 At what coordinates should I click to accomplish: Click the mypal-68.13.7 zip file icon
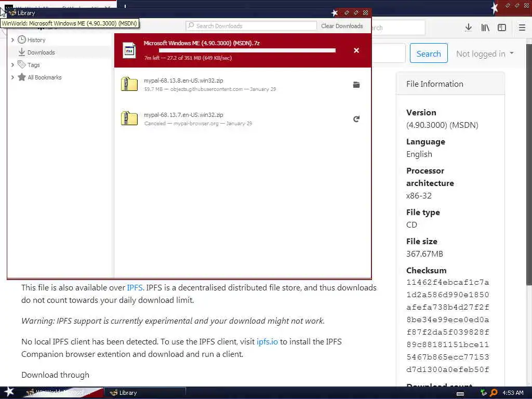click(x=129, y=118)
